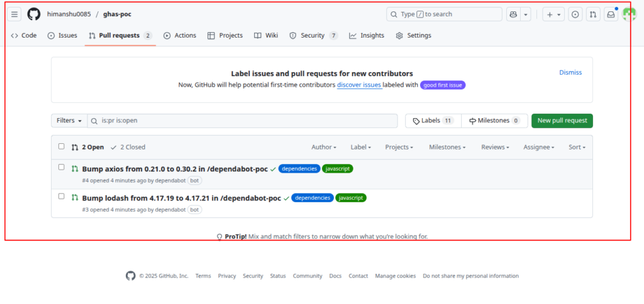Viewport: 644px width, 304px height.
Task: Click the New pull request button
Action: (x=562, y=121)
